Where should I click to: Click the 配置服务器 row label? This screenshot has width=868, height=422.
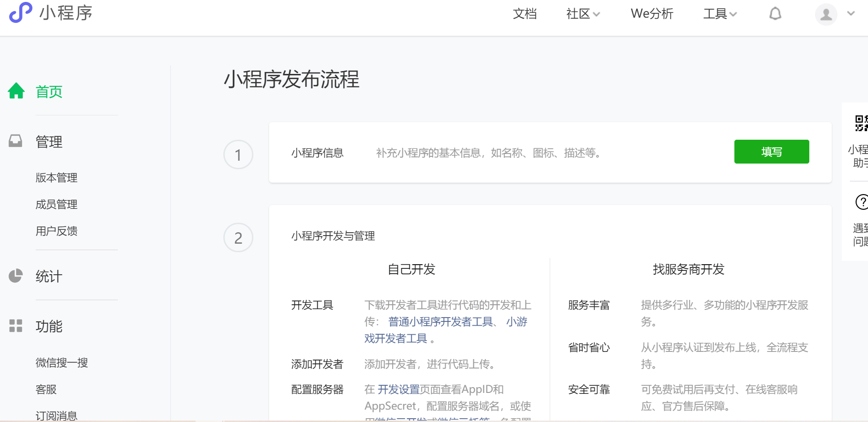pos(317,390)
